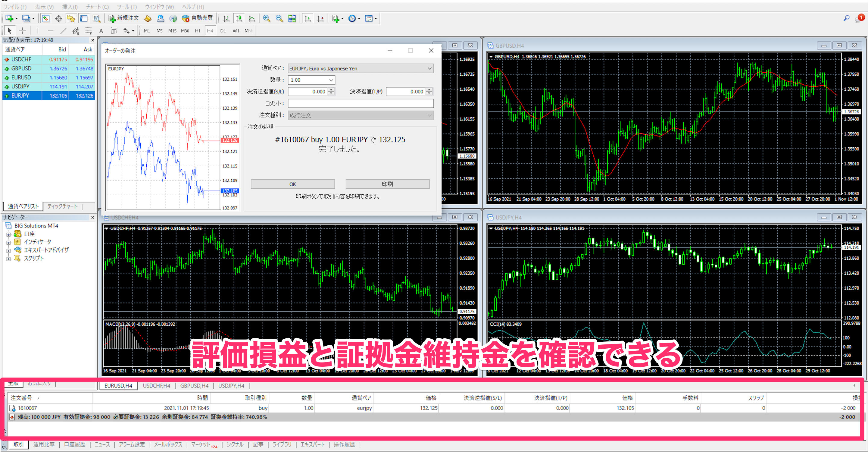The image size is (868, 452).
Task: Click the コメント input field
Action: 361,103
